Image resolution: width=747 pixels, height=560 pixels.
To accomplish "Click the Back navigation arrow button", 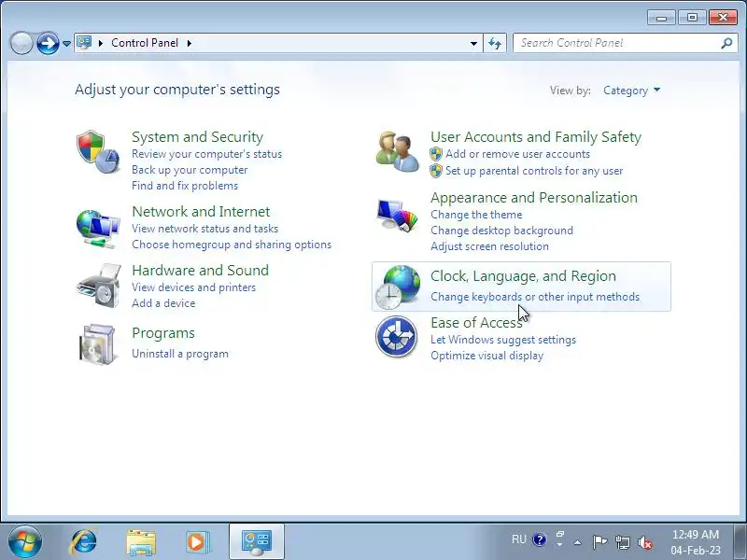I will [21, 43].
